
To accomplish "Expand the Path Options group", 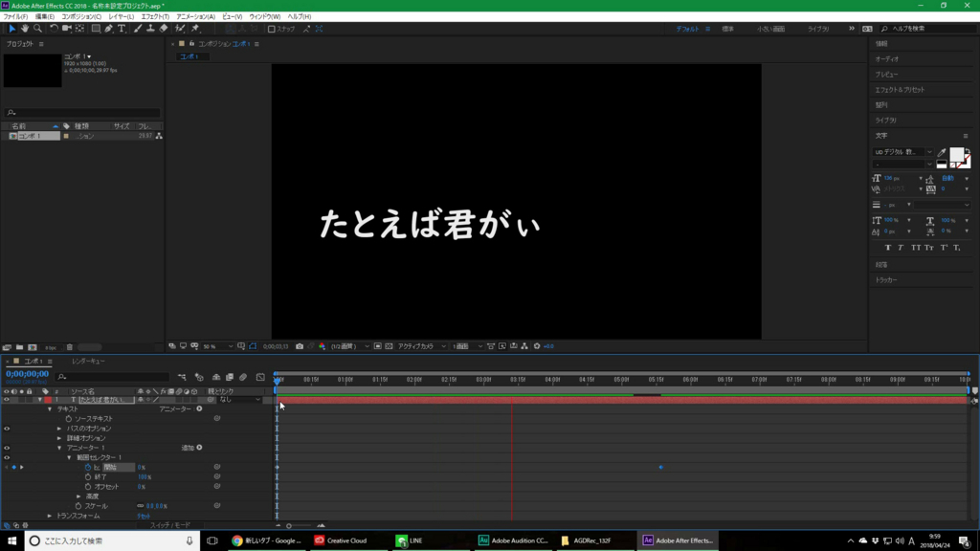I will pyautogui.click(x=59, y=429).
